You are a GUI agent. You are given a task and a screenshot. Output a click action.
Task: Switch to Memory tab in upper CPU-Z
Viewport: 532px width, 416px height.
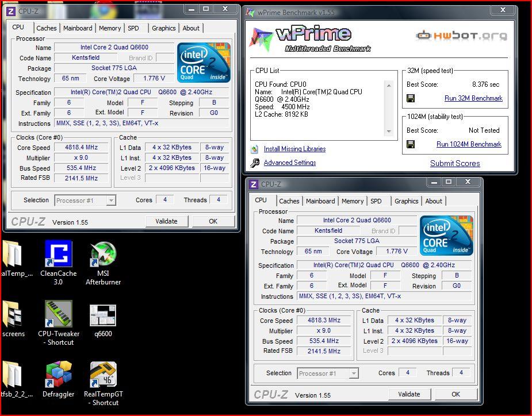[x=110, y=28]
